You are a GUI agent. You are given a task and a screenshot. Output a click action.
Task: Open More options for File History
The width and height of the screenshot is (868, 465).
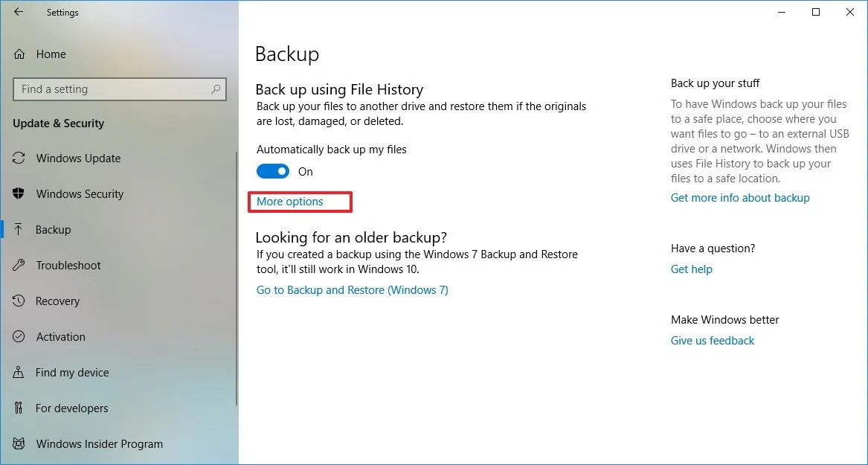click(289, 202)
